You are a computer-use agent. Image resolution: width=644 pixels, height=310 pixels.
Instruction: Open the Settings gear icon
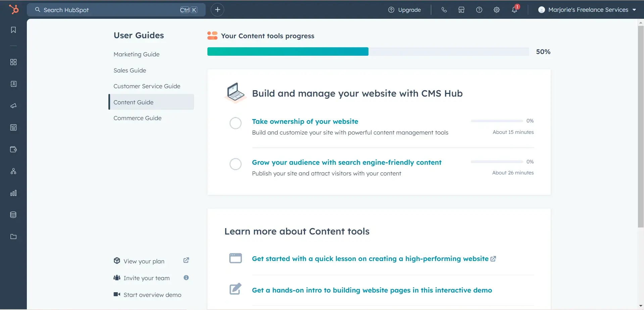click(x=497, y=10)
